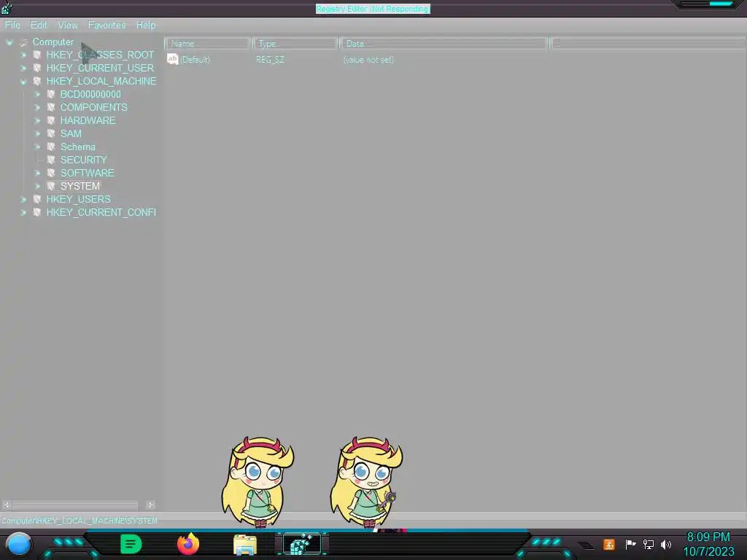The width and height of the screenshot is (747, 560).
Task: Click the Java update tray icon
Action: click(x=609, y=544)
